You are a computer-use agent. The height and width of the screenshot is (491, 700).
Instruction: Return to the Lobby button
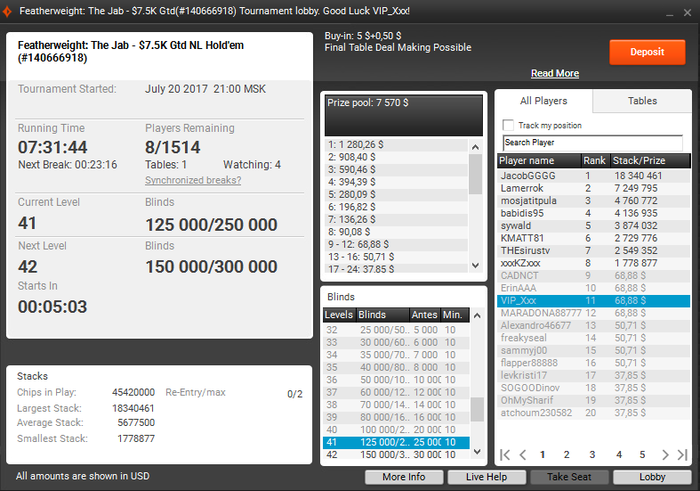652,477
